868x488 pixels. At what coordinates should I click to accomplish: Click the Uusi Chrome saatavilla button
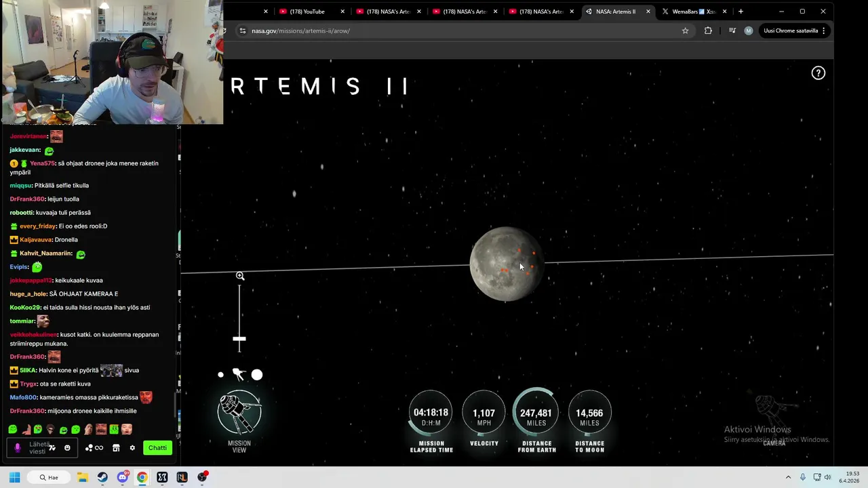790,30
